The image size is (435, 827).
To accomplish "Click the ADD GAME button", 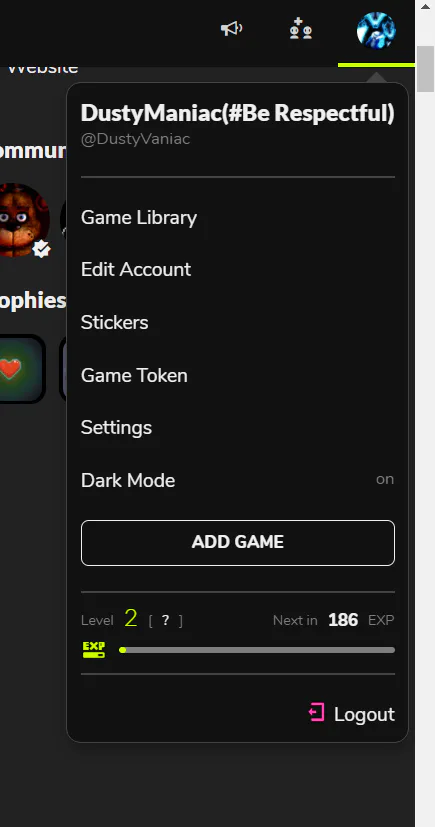I will (x=238, y=543).
